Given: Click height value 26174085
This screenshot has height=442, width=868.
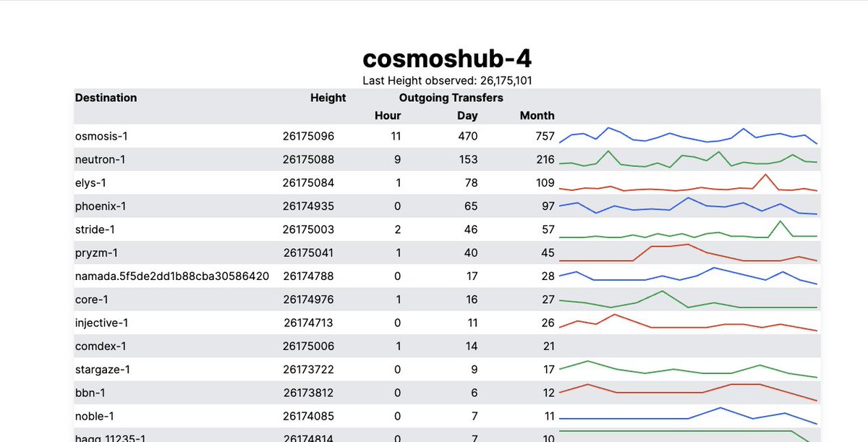Looking at the screenshot, I should (309, 416).
